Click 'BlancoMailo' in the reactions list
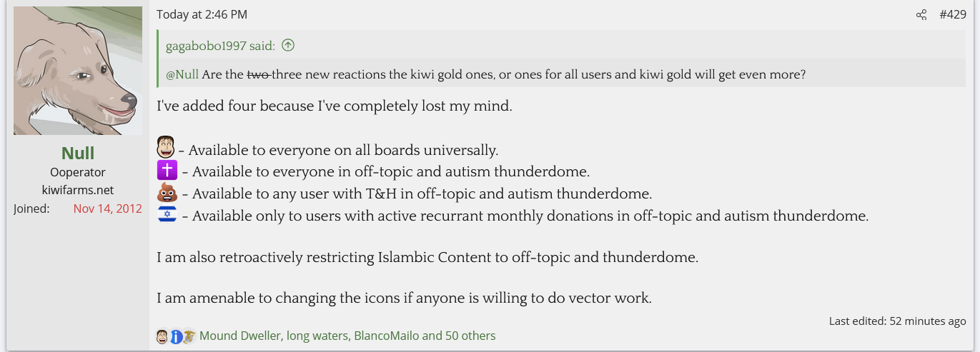980x352 pixels. pyautogui.click(x=386, y=336)
